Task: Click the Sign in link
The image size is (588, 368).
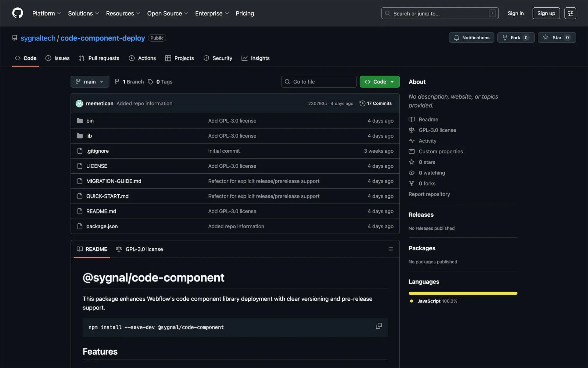Action: click(516, 13)
